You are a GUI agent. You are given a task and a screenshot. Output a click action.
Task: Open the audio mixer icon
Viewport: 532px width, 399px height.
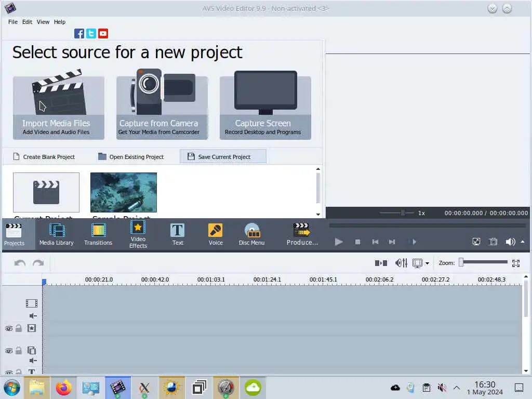[x=401, y=263]
